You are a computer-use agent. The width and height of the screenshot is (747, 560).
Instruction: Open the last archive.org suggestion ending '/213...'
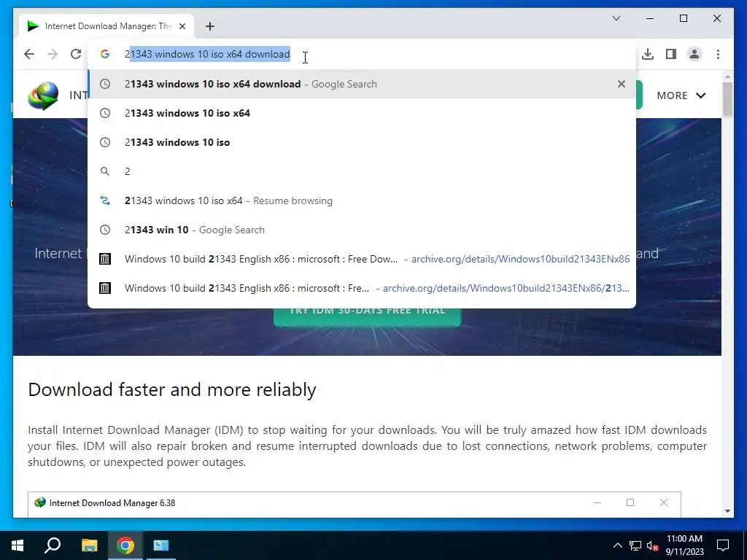point(362,288)
